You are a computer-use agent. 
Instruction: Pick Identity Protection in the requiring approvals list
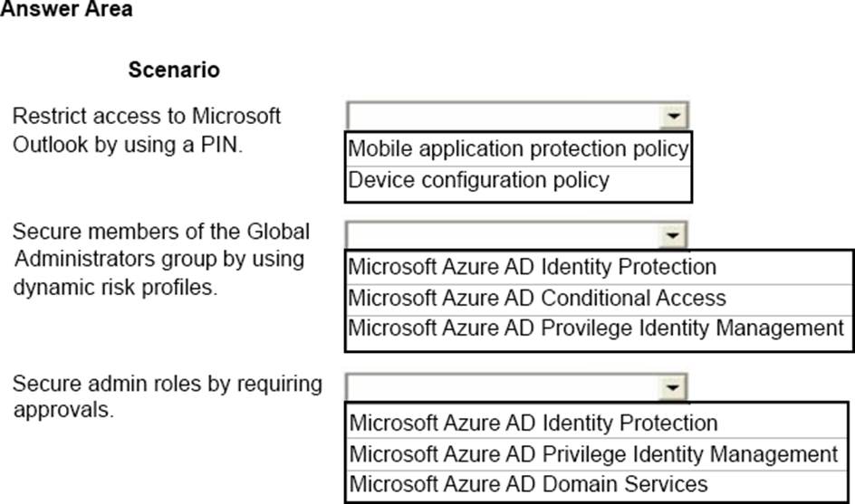(533, 423)
